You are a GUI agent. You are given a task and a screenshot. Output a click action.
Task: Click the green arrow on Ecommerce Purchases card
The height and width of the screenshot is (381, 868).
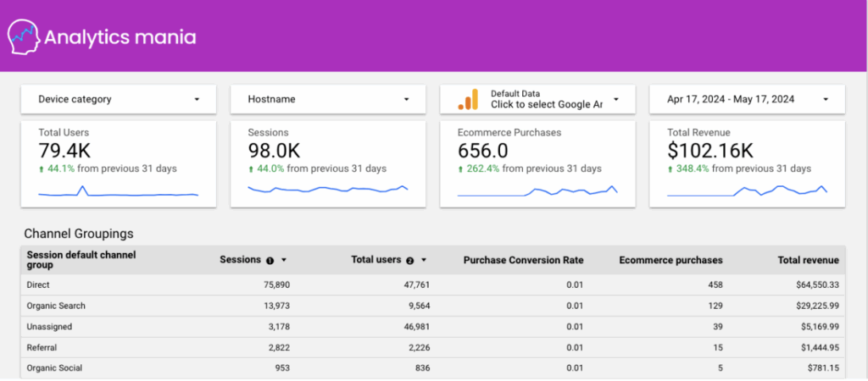461,169
